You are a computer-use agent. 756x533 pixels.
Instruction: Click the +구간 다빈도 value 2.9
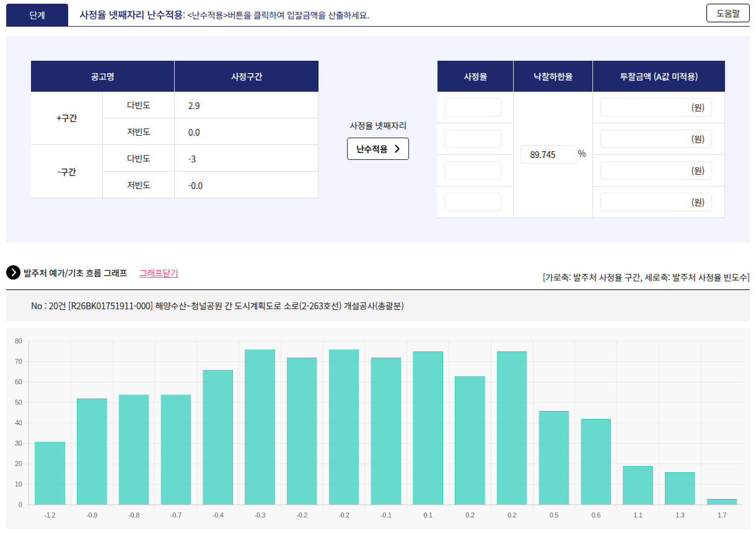194,106
